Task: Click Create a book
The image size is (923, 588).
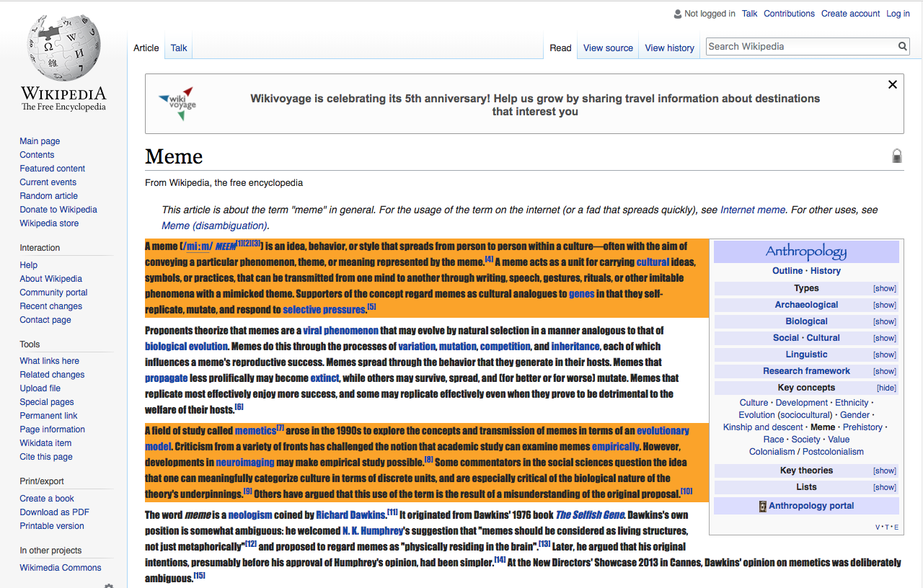Action: [x=47, y=499]
